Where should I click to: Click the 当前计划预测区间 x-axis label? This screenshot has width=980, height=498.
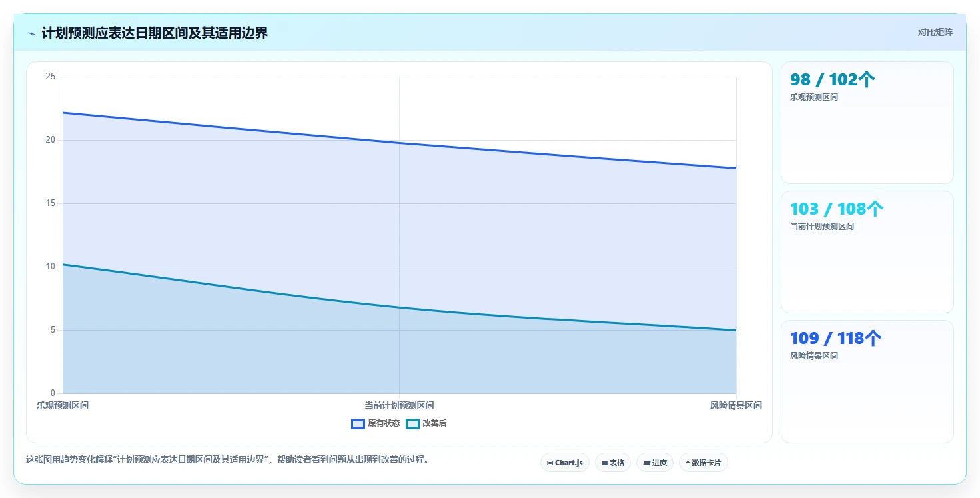coord(399,405)
